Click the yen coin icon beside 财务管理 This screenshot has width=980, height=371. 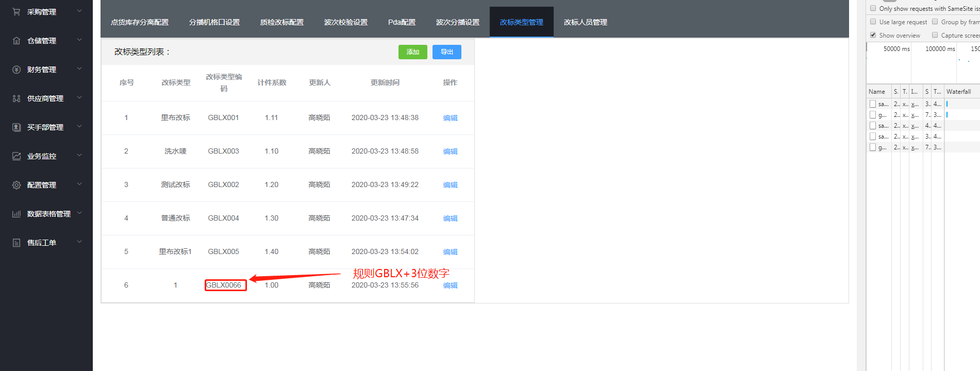point(16,70)
